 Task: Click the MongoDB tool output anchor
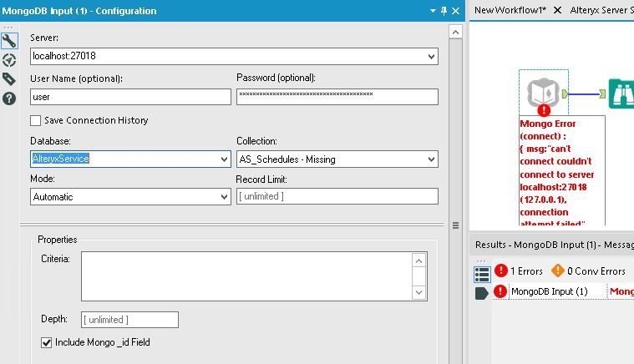[x=565, y=94]
